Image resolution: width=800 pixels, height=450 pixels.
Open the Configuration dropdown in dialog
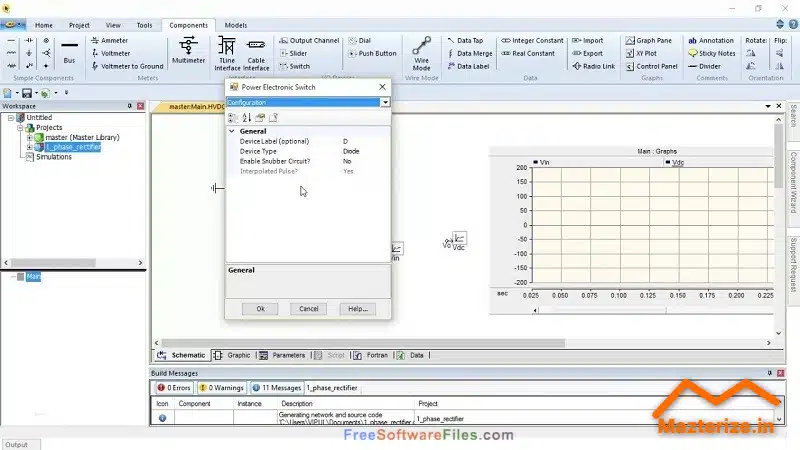click(x=385, y=103)
